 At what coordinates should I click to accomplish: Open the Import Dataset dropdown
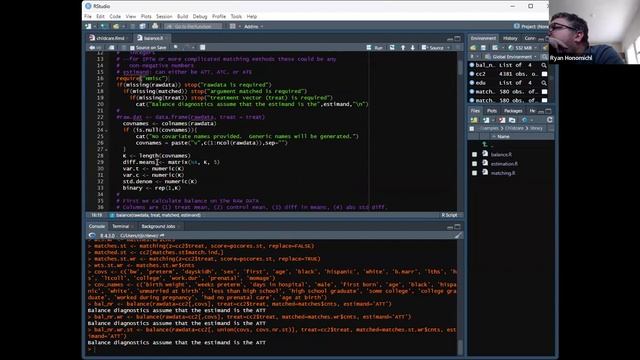click(497, 48)
